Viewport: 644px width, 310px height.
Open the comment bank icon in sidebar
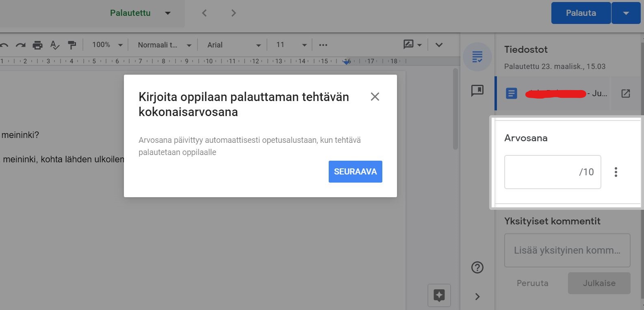(477, 90)
